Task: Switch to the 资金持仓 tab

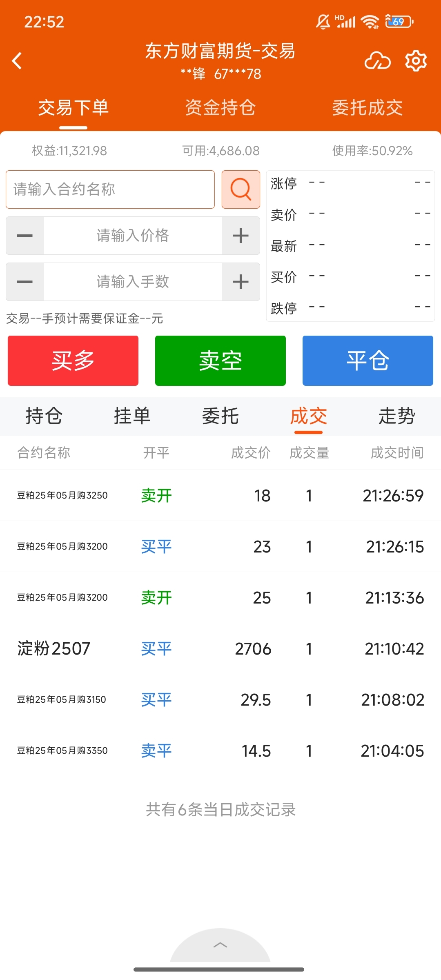Action: click(x=220, y=108)
